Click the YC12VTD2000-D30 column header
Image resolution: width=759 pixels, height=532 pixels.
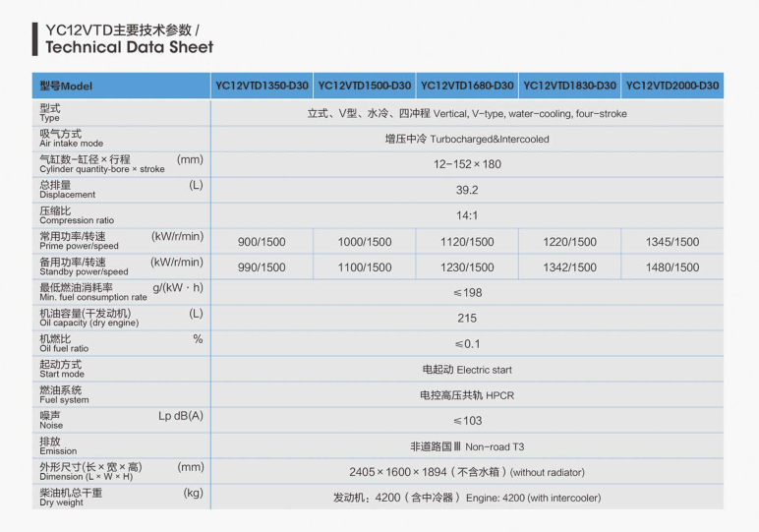click(672, 86)
